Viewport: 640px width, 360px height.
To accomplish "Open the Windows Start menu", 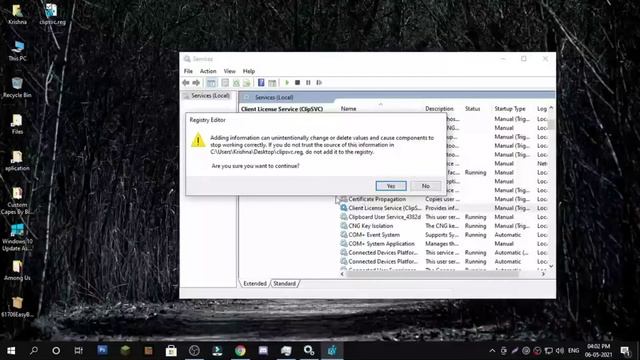I will point(11,351).
